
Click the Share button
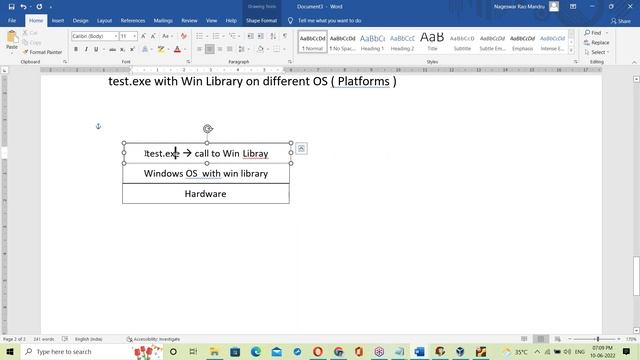coord(621,21)
